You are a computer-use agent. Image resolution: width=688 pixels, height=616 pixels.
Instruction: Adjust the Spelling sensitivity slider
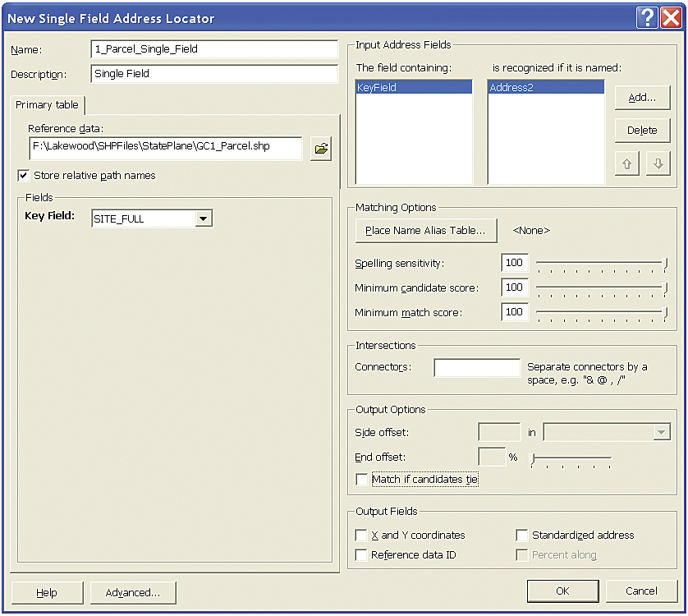665,264
